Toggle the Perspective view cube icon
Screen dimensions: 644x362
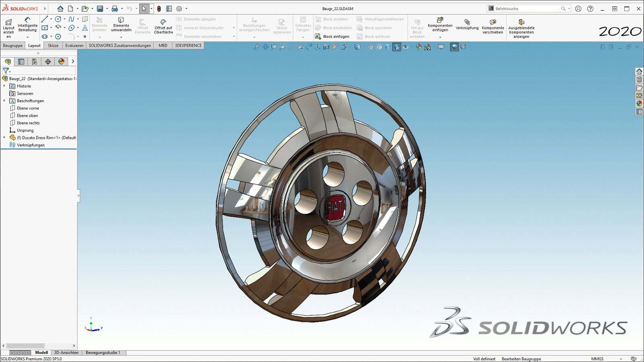(x=463, y=47)
